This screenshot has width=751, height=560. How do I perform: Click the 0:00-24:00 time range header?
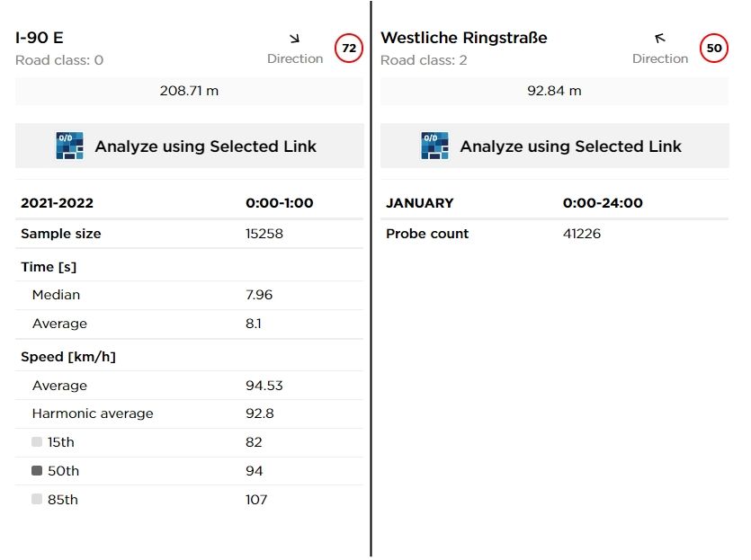(603, 203)
